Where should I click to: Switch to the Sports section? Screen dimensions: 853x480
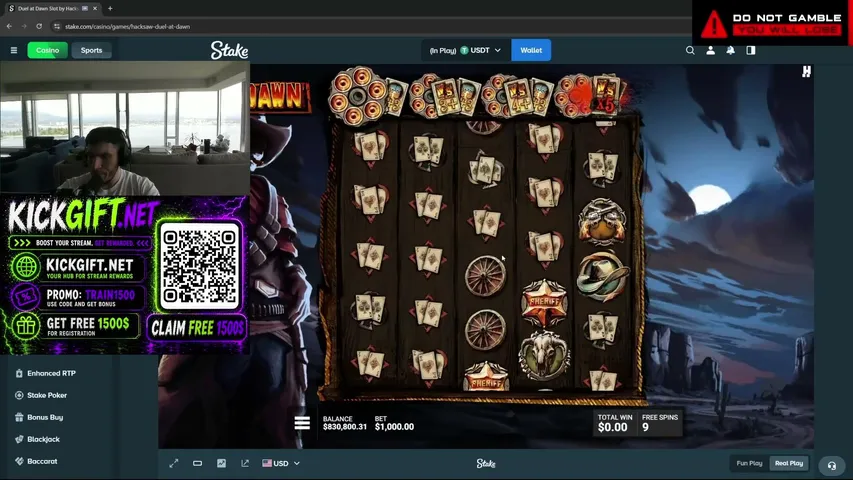pyautogui.click(x=91, y=50)
